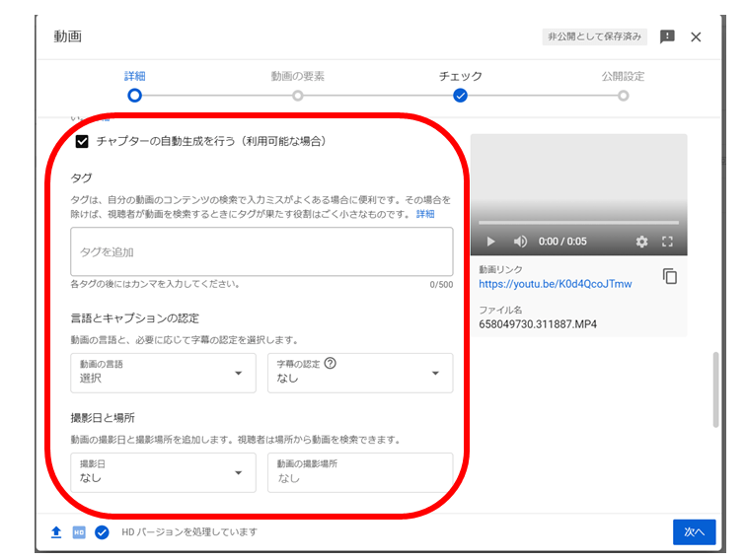The width and height of the screenshot is (746, 560).
Task: Open the 撮影日 dropdown
Action: (x=163, y=472)
